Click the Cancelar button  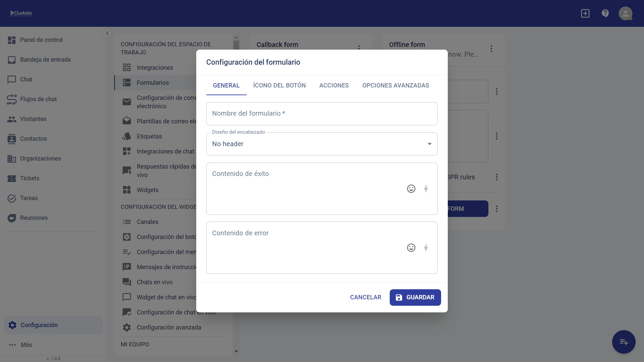tap(365, 297)
